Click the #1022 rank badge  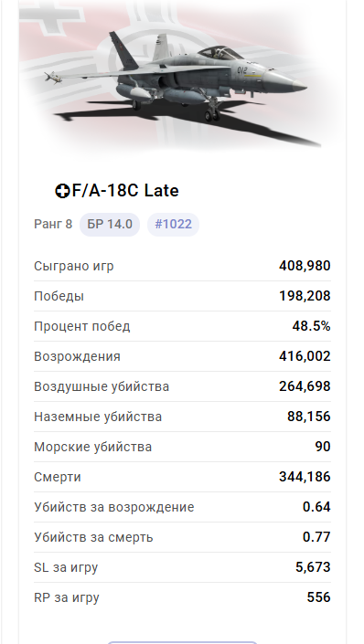point(173,224)
